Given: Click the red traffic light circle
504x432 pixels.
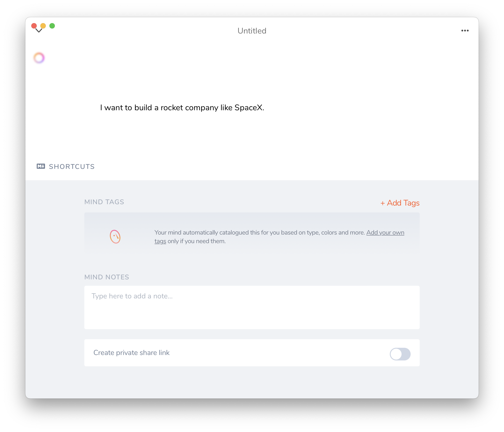Looking at the screenshot, I should point(34,26).
